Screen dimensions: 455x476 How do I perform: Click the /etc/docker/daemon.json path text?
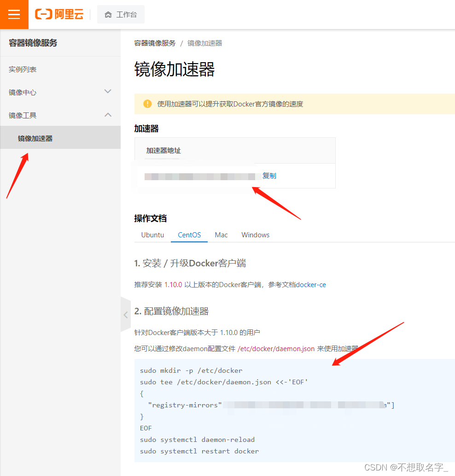(276, 349)
